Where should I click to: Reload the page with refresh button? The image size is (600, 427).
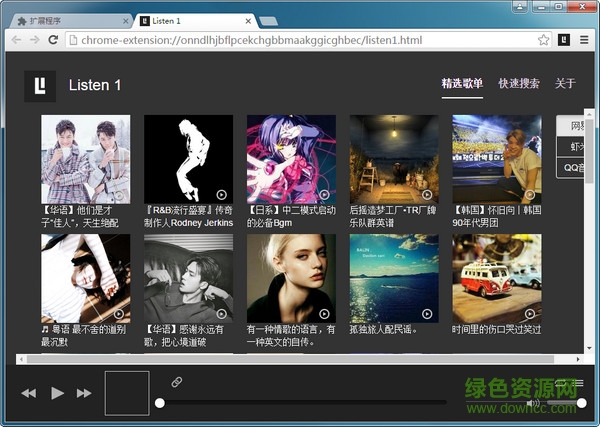(x=53, y=40)
